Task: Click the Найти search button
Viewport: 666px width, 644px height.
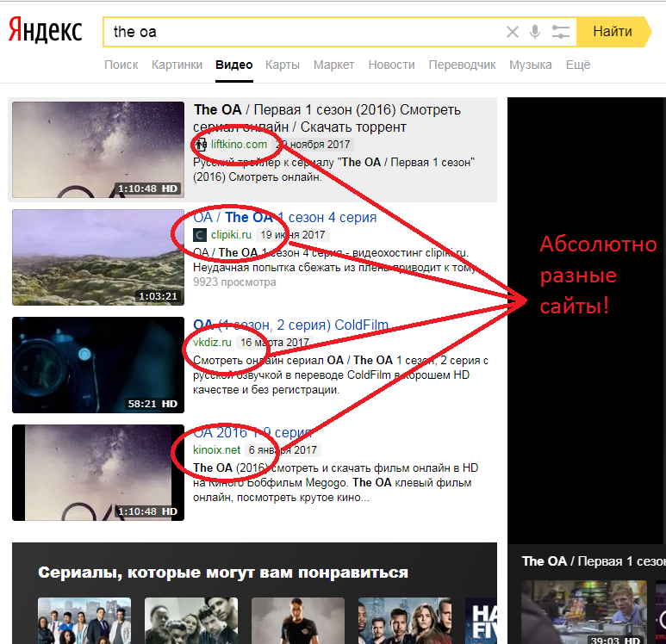Action: point(613,31)
